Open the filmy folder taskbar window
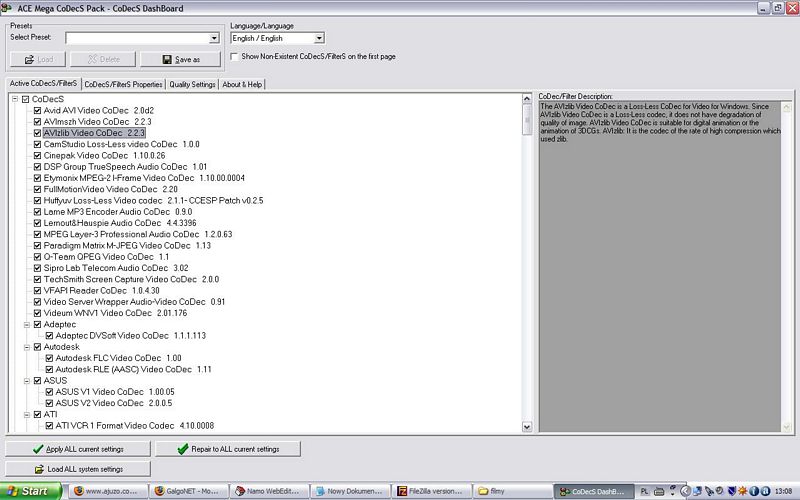The width and height of the screenshot is (800, 500). [x=511, y=491]
